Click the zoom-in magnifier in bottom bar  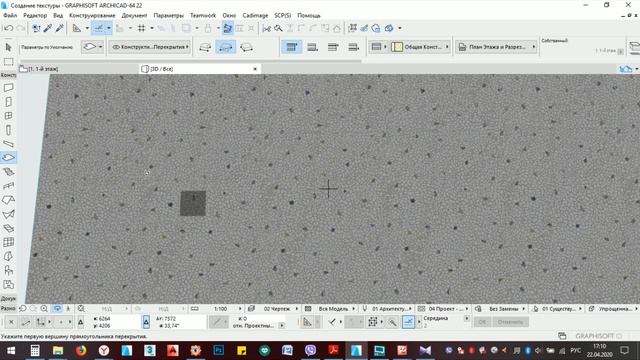point(44,309)
